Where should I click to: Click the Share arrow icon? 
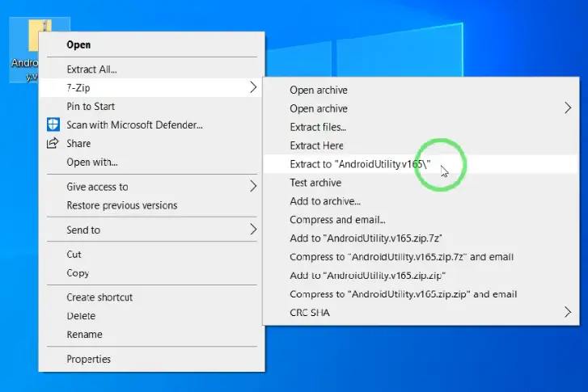(x=53, y=143)
